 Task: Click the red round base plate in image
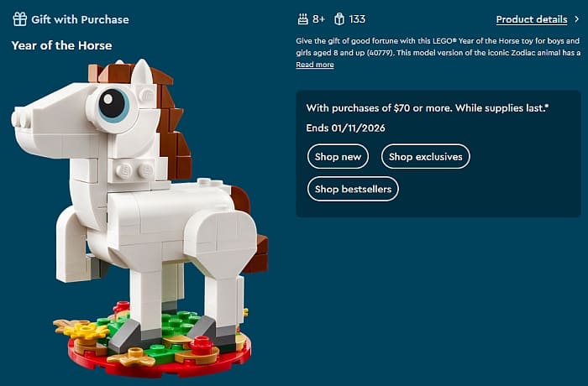[160, 362]
